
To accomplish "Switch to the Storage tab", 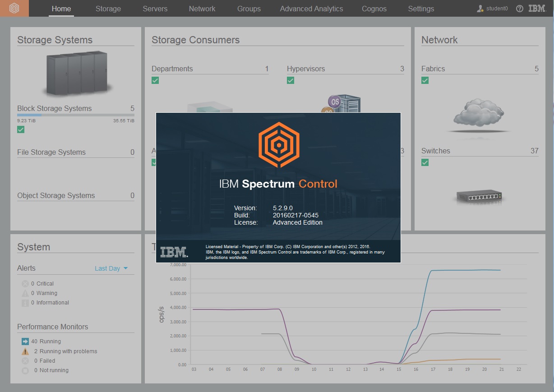I will coord(108,8).
